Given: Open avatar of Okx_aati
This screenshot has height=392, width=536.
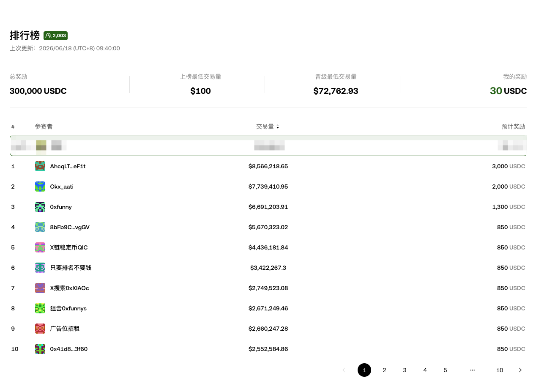Looking at the screenshot, I should pyautogui.click(x=40, y=186).
